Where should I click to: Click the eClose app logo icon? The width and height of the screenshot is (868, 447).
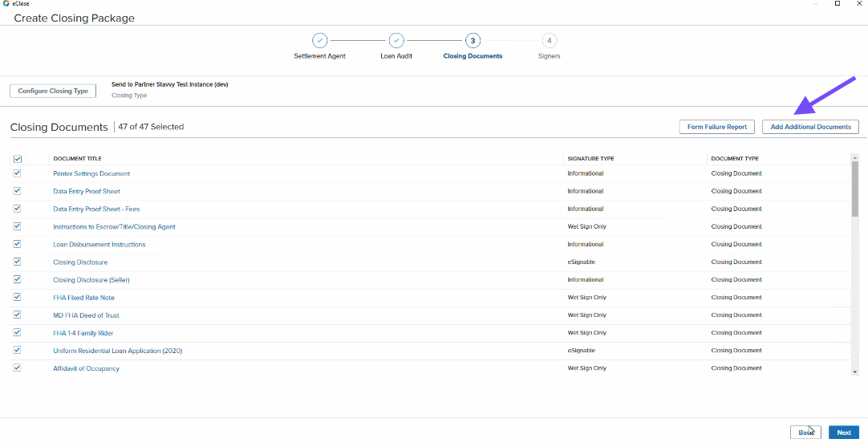click(6, 3)
